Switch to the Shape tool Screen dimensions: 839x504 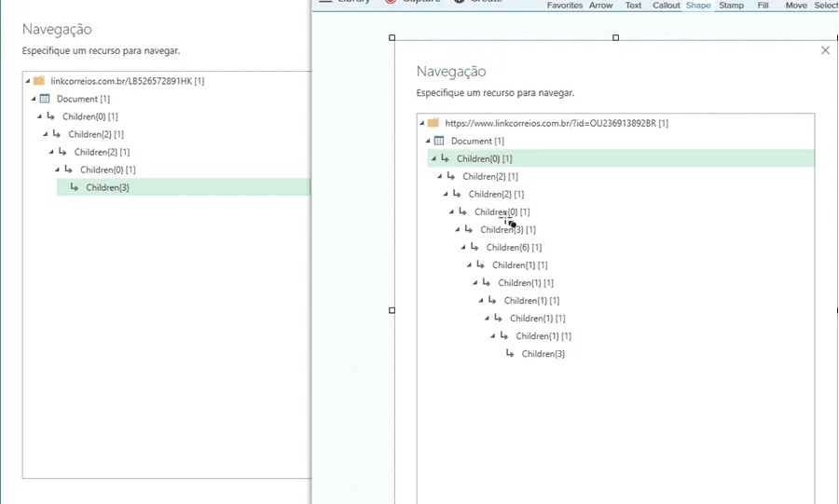pos(698,6)
